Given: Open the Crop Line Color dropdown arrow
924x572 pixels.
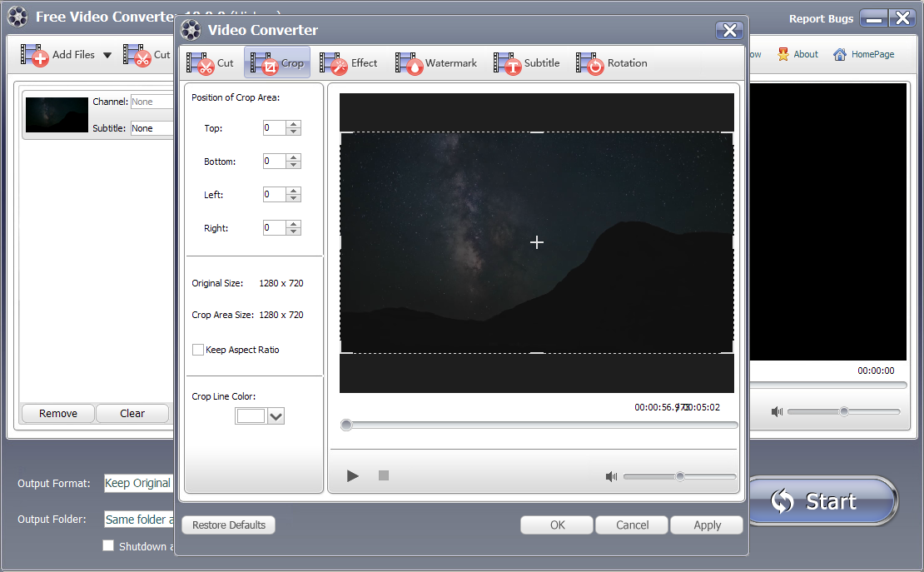Looking at the screenshot, I should [276, 415].
